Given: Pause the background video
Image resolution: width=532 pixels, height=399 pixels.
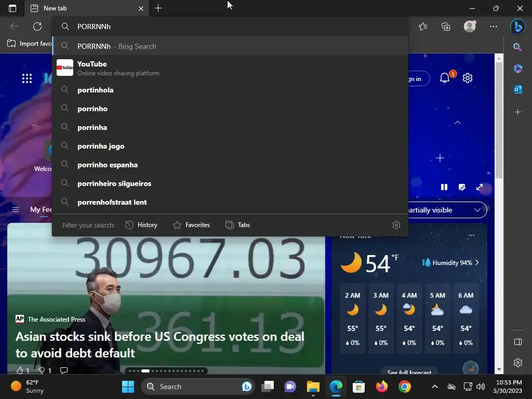Looking at the screenshot, I should click(x=444, y=187).
